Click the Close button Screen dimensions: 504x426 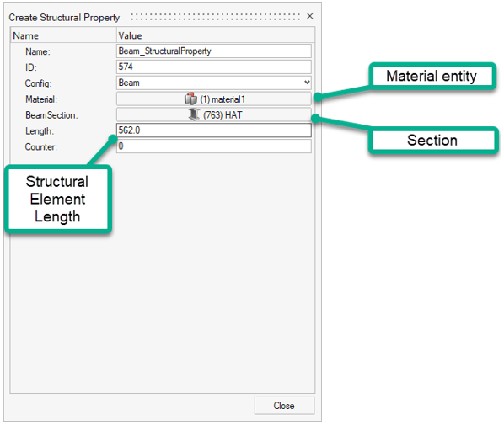(x=284, y=406)
